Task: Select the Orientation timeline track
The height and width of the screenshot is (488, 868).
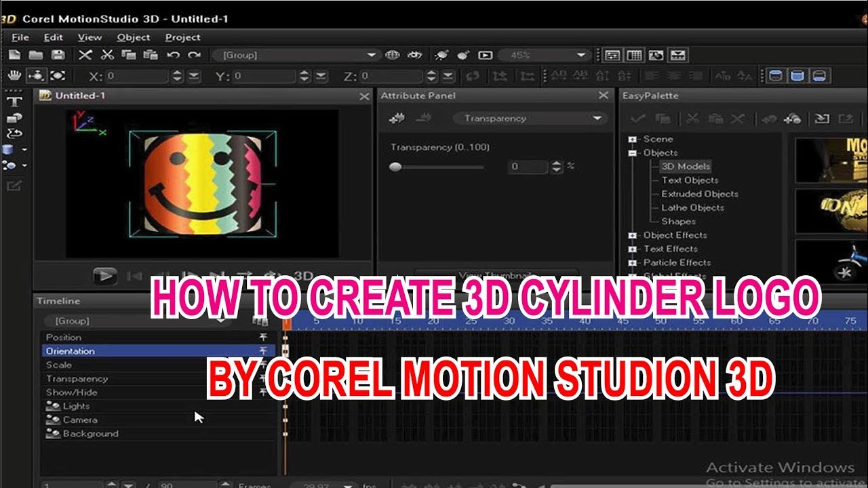Action: point(159,351)
